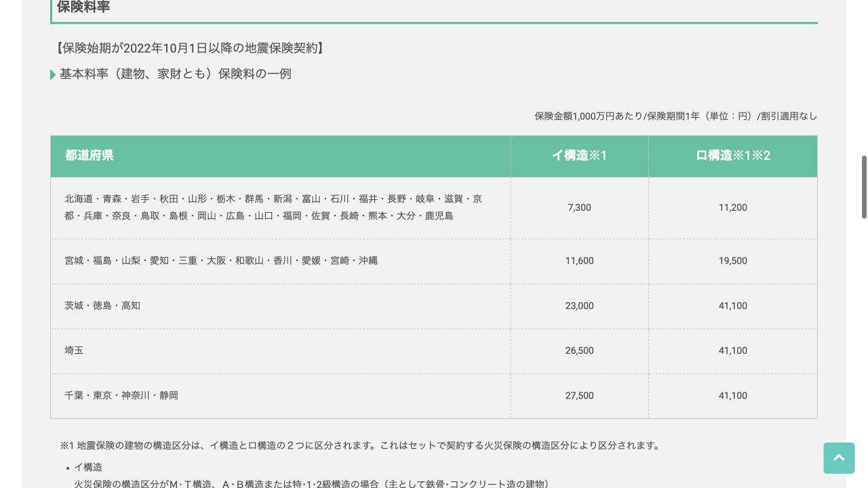The width and height of the screenshot is (868, 488).
Task: Click the 19,500 premium value
Action: click(x=733, y=261)
